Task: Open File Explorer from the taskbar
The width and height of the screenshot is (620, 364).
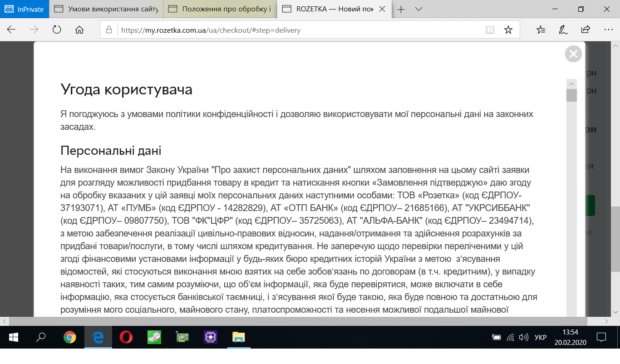Action: pyautogui.click(x=239, y=337)
